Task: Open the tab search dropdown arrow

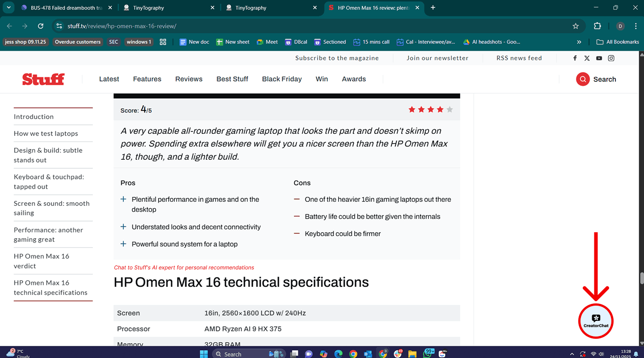Action: 8,8
